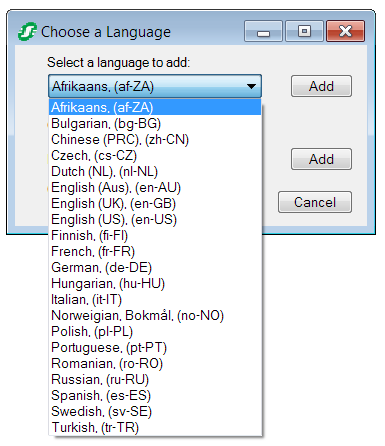Pick English (US), (en-US) language
The image size is (385, 446).
(x=155, y=220)
